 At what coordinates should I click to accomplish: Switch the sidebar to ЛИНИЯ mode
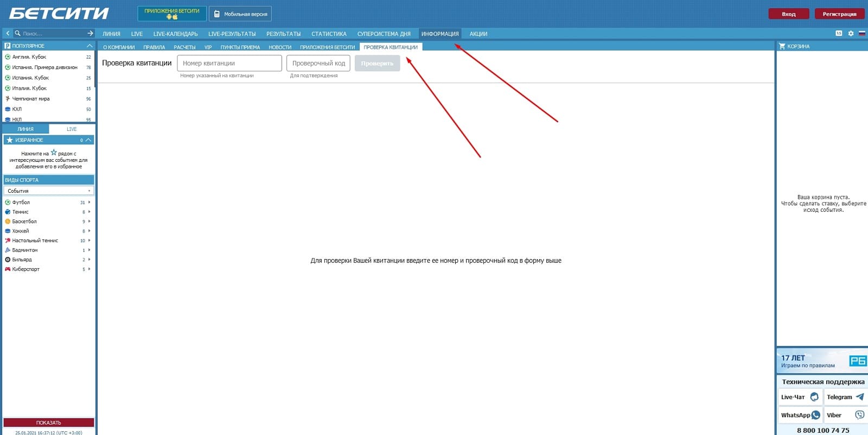click(x=25, y=129)
